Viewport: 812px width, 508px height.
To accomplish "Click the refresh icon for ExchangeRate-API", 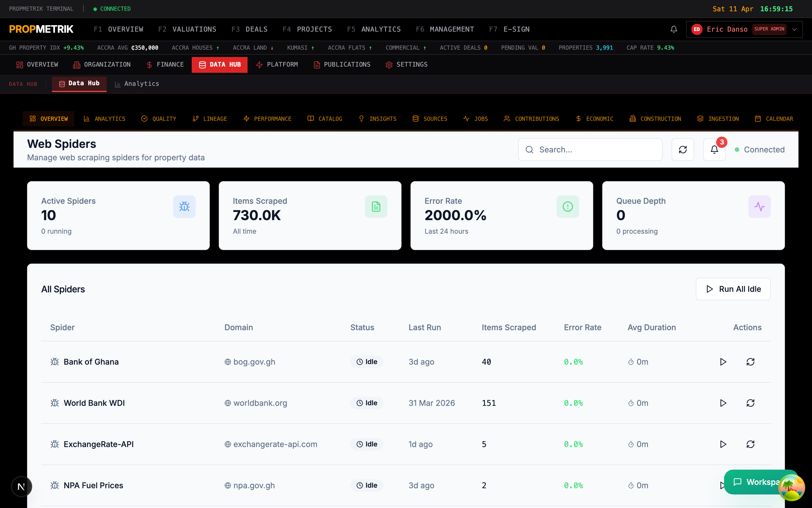I will [x=750, y=444].
